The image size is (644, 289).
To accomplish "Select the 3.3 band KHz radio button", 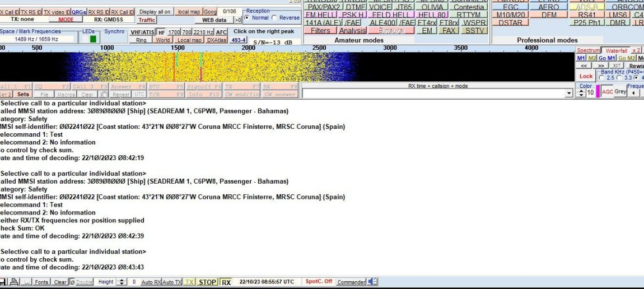I will pyautogui.click(x=619, y=78).
